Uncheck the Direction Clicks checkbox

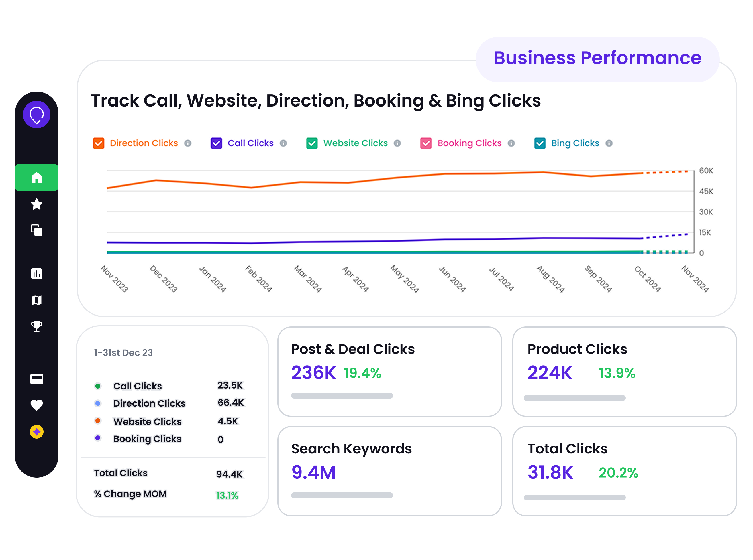(x=99, y=143)
